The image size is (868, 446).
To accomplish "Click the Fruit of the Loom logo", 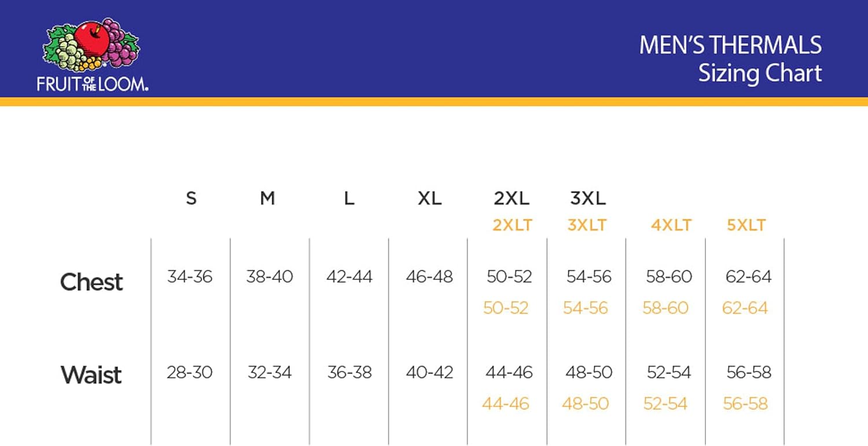I will (x=91, y=55).
